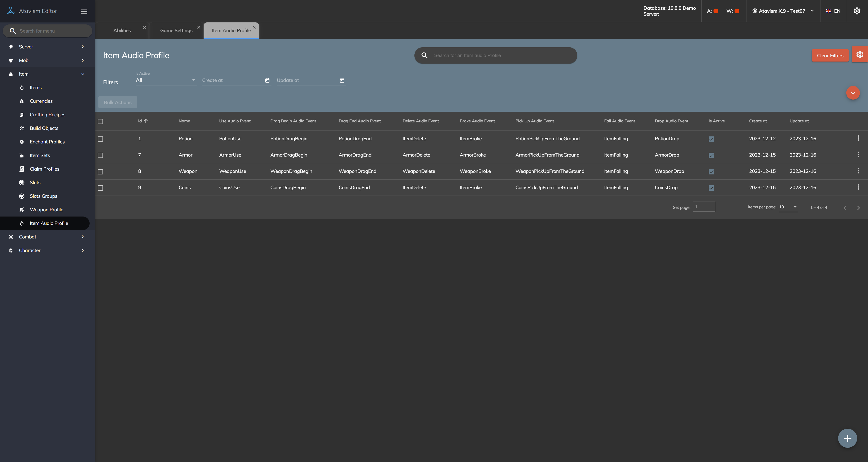Click the hamburger menu icon
Image resolution: width=868 pixels, height=462 pixels.
(x=84, y=12)
